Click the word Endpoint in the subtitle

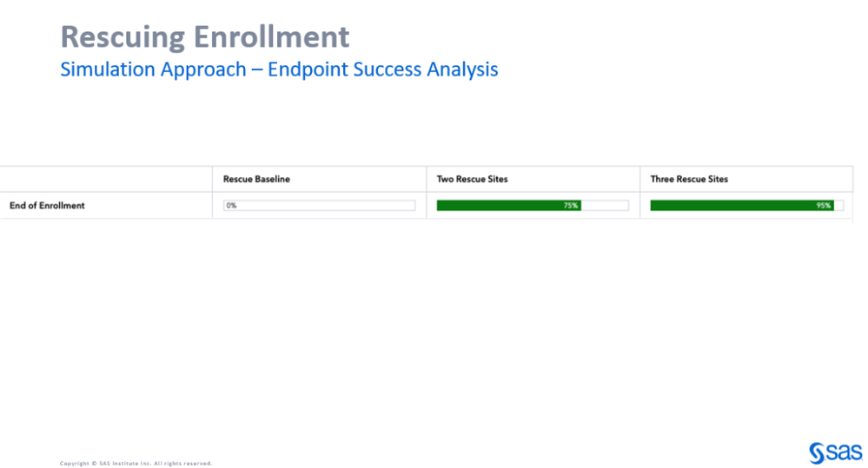tap(308, 69)
